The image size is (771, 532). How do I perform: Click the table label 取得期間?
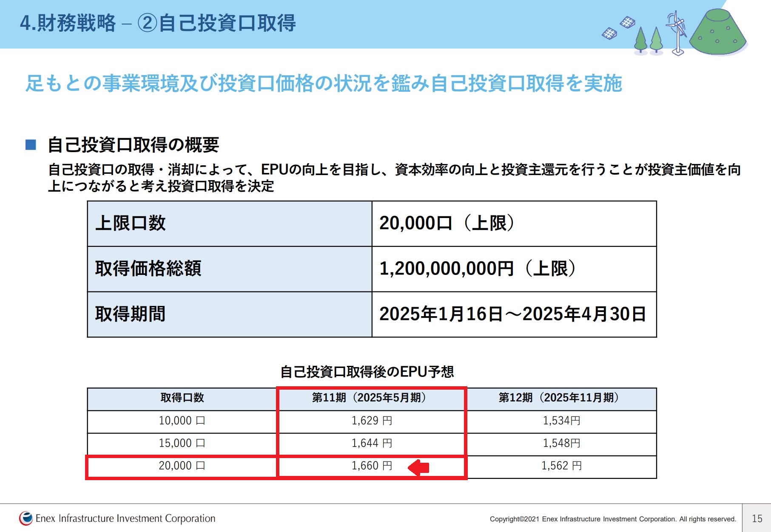click(130, 314)
